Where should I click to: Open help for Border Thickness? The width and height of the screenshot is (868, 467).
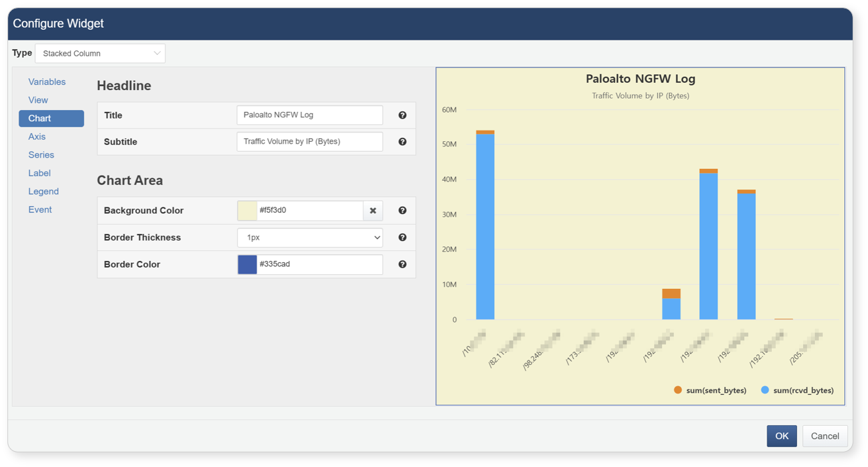point(402,237)
